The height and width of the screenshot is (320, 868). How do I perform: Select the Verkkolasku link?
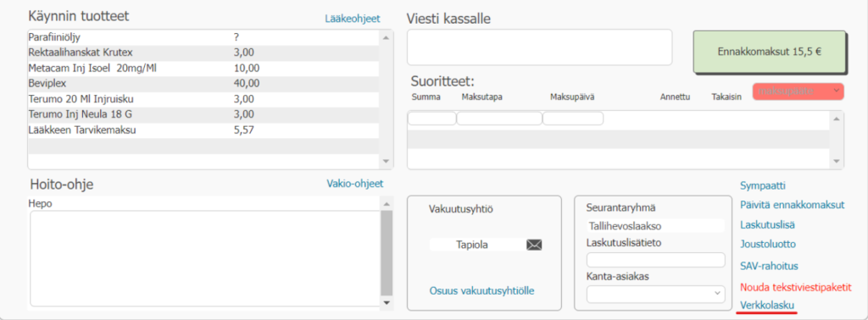(767, 305)
